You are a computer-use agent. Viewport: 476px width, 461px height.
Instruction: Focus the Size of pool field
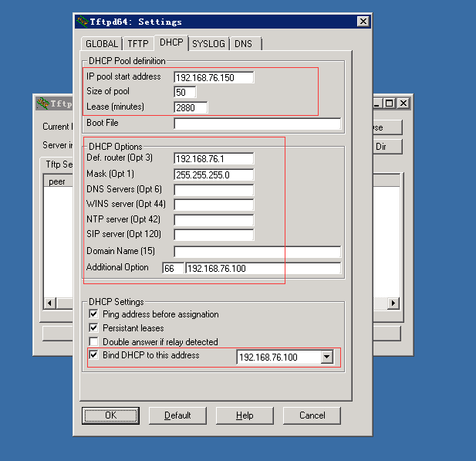click(x=185, y=92)
